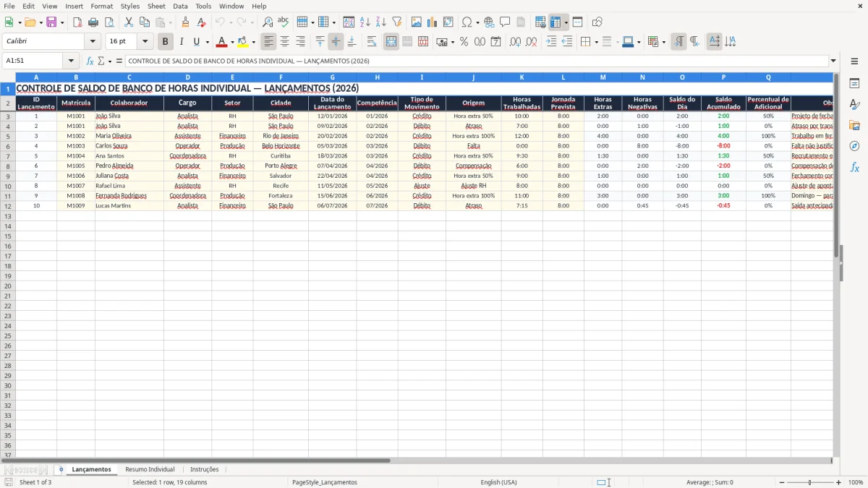Apply the yellow highlight color swatch

(243, 42)
